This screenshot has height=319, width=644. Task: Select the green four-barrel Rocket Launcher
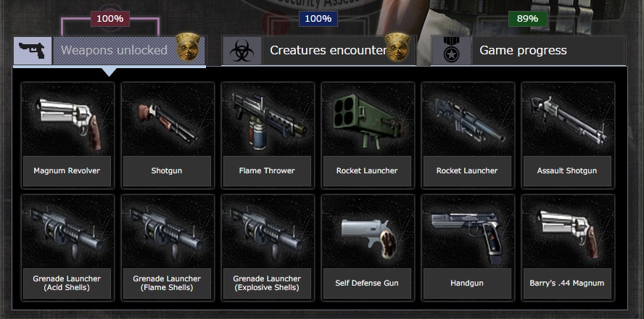tap(367, 135)
